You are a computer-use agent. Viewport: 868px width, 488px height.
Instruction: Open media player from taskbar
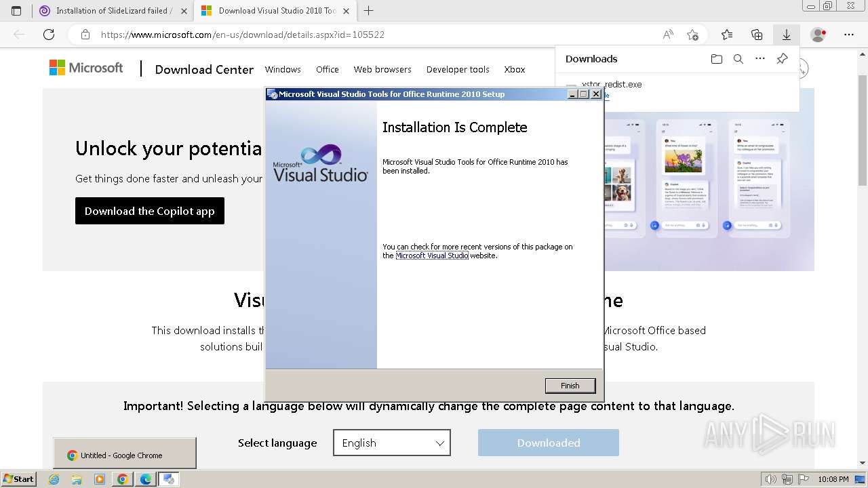(100, 479)
